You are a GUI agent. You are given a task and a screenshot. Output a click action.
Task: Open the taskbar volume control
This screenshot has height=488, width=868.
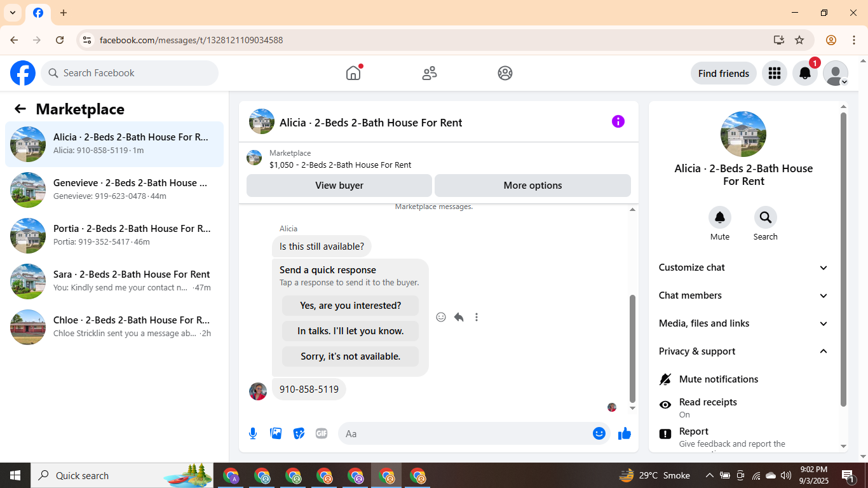click(x=786, y=475)
